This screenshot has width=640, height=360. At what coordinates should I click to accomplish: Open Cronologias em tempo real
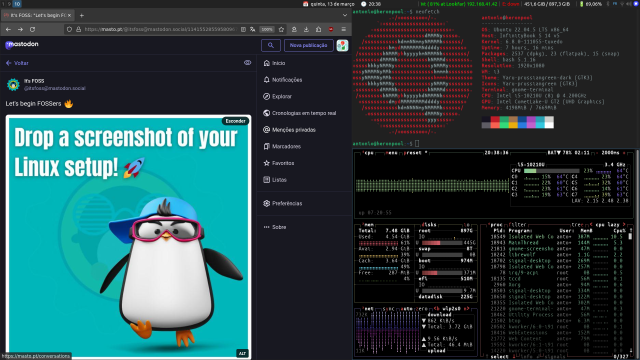click(x=300, y=113)
